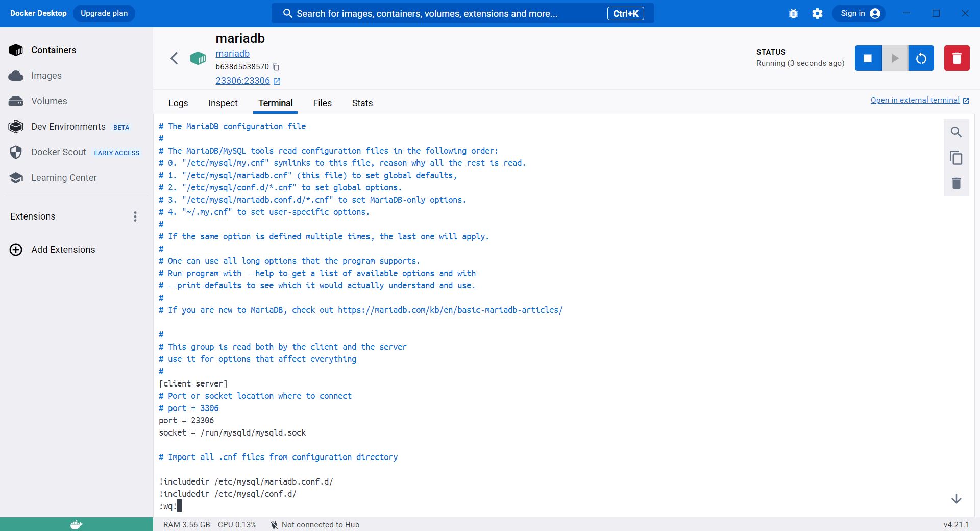Open troubleshoot bug icon
This screenshot has width=980, height=531.
(793, 14)
